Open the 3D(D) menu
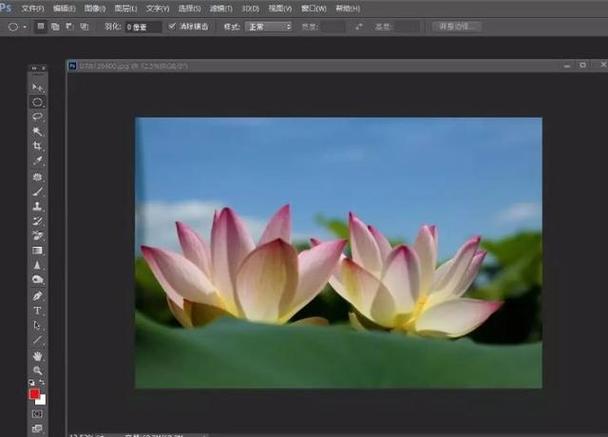 pos(250,8)
